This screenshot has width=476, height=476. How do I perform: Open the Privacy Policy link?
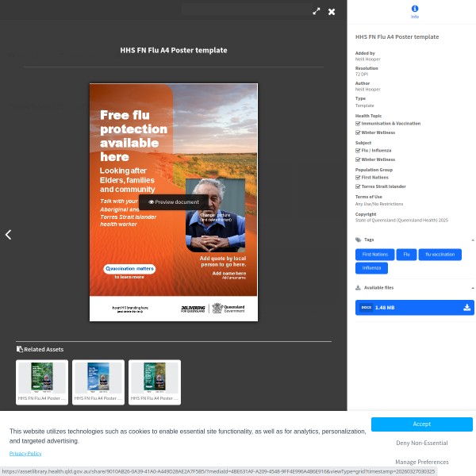[25, 453]
